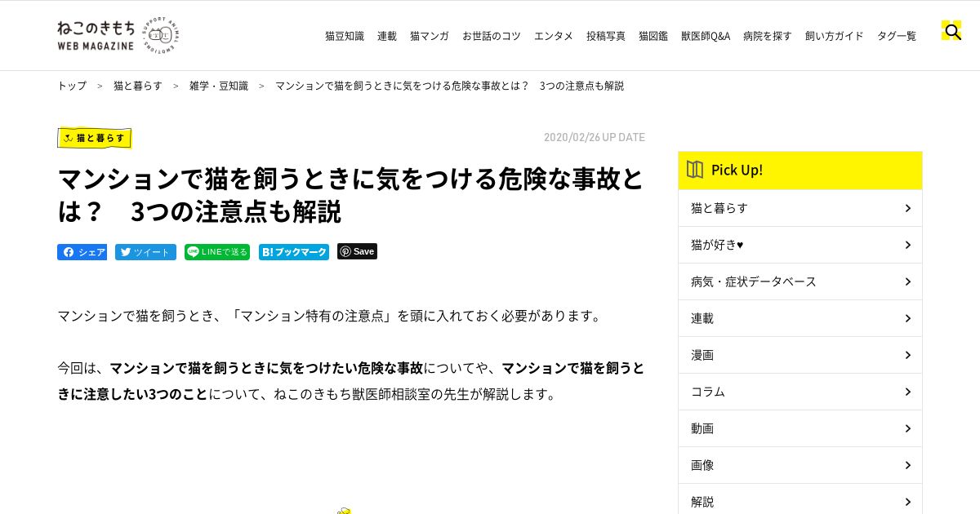
Task: Open 猫と暮らす in Pick Up! sidebar
Action: click(x=800, y=208)
